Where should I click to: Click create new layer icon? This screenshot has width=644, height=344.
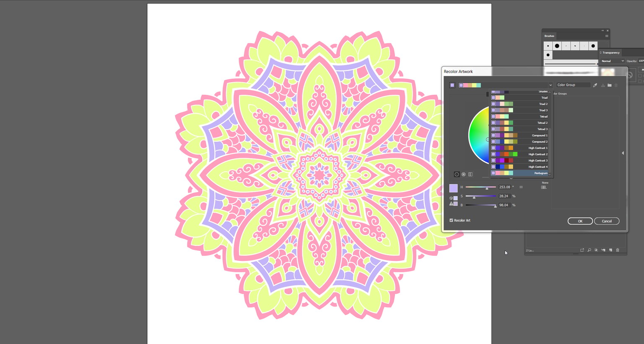pyautogui.click(x=610, y=250)
